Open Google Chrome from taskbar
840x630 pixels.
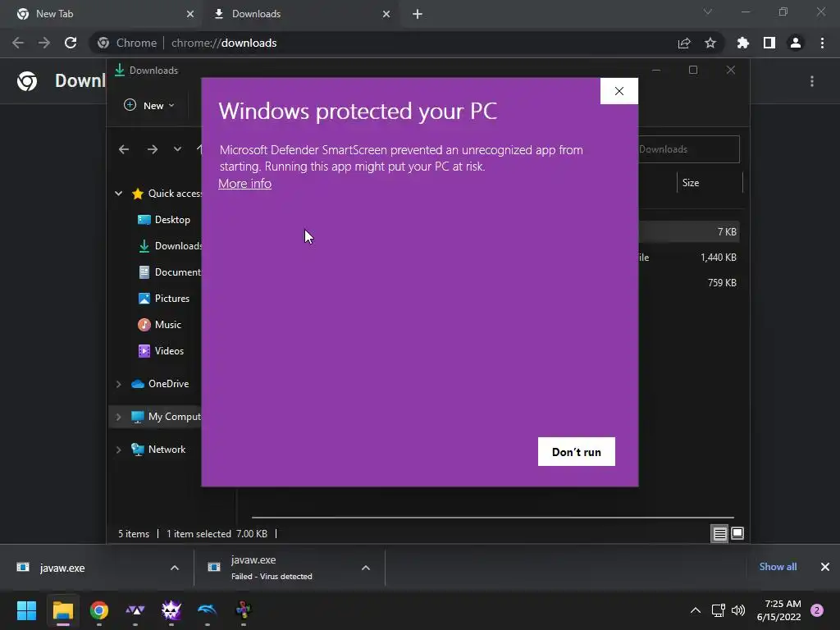[99, 610]
